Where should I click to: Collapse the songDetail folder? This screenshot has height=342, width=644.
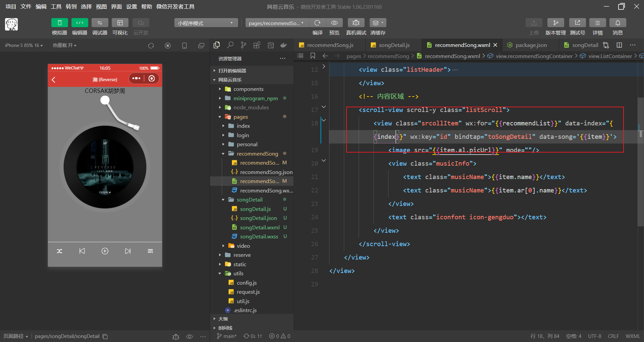(x=252, y=199)
